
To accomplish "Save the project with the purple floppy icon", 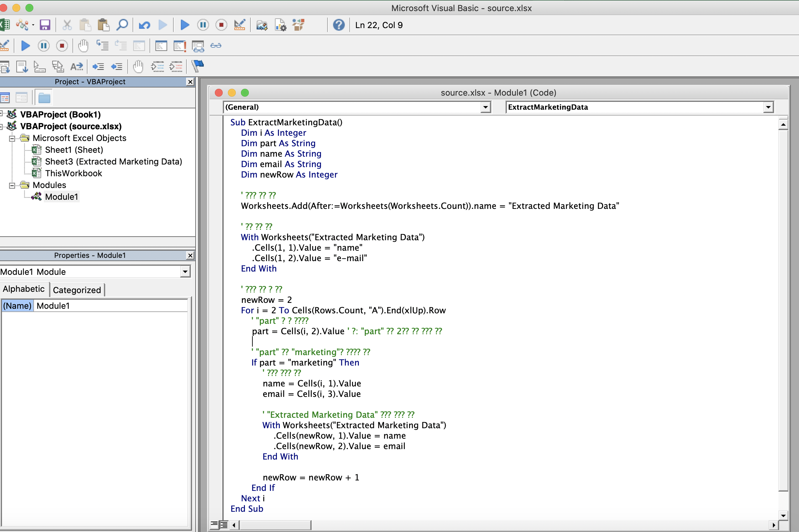I will tap(45, 25).
